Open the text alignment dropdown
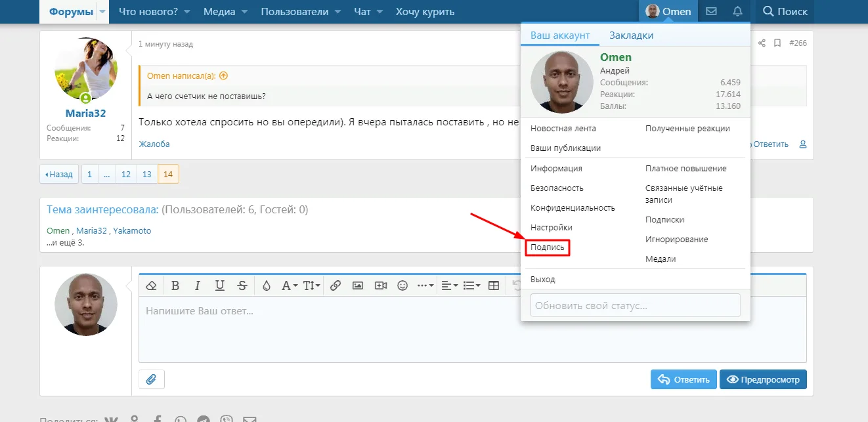This screenshot has height=422, width=868. click(449, 285)
